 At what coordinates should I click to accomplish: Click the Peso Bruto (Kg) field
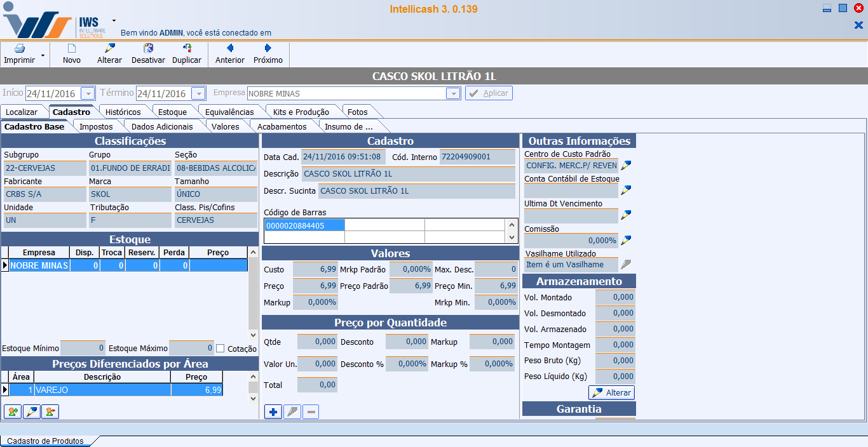[x=615, y=361]
